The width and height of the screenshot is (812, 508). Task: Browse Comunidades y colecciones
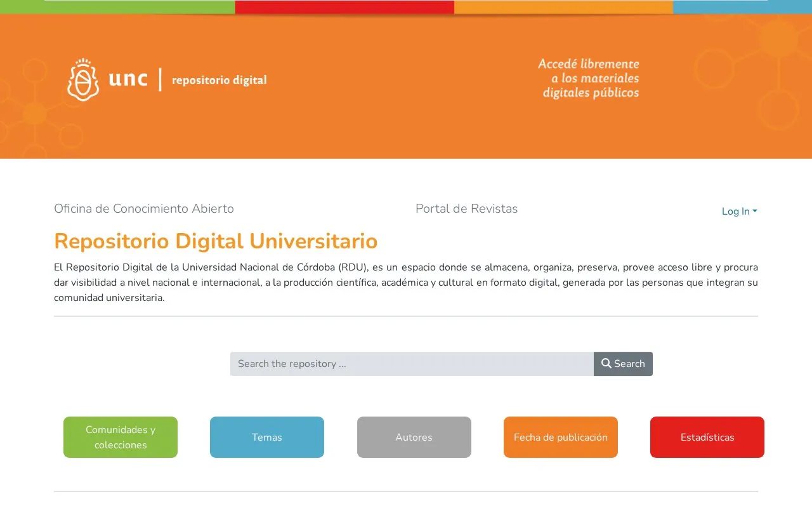[x=121, y=437]
